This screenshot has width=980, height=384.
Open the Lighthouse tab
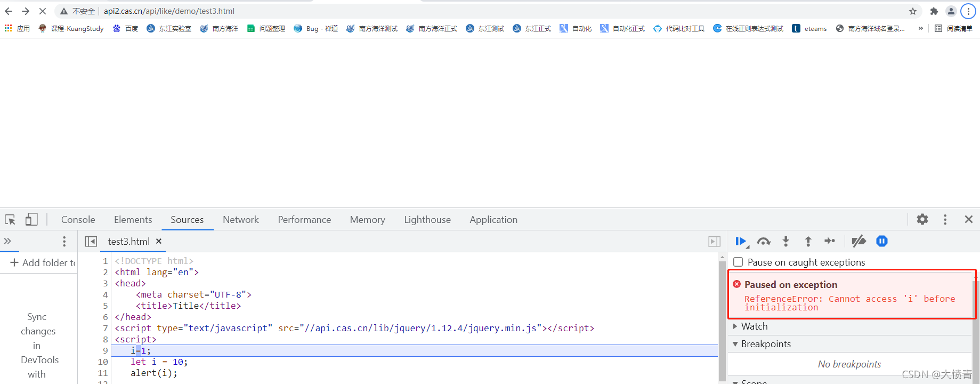coord(427,219)
